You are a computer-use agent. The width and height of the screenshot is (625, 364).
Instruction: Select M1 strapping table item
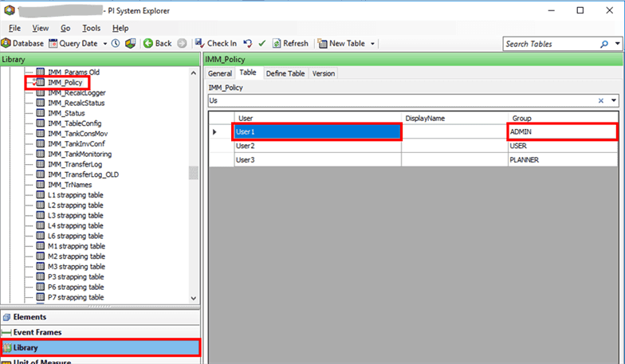tap(77, 246)
